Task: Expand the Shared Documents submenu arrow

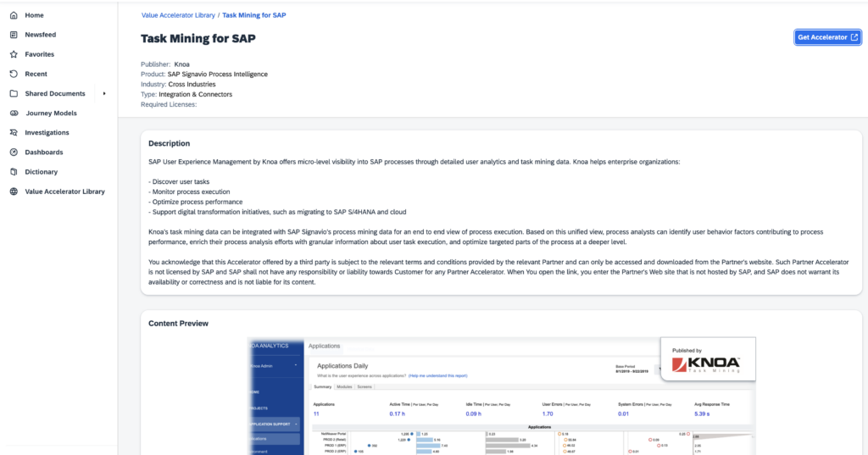Action: (104, 93)
